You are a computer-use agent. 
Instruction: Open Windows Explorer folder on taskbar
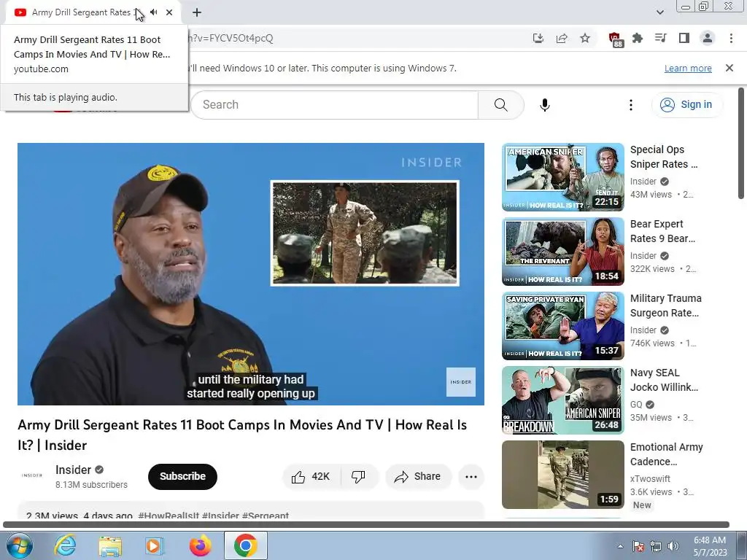110,545
